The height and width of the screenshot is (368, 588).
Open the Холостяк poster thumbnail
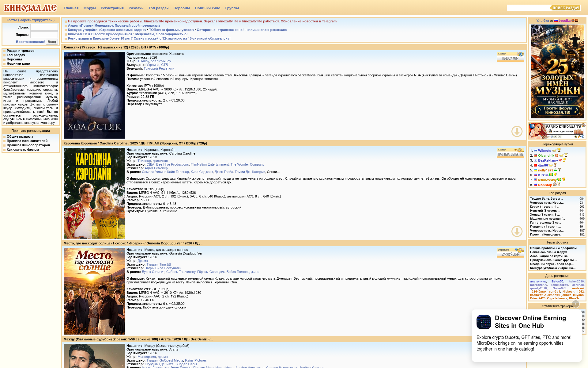point(94,95)
